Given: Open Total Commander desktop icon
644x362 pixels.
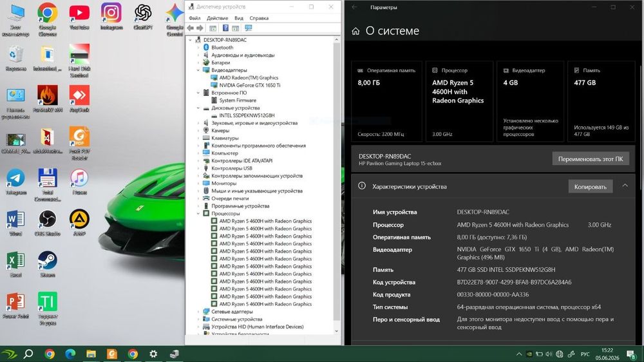Looking at the screenshot, I should [47, 185].
